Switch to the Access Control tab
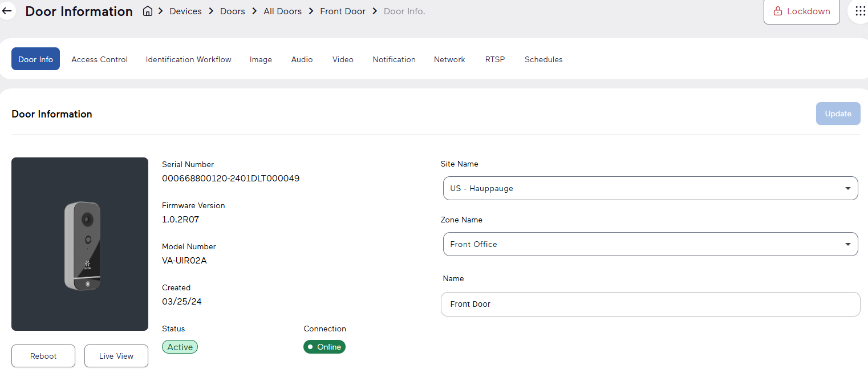Image resolution: width=868 pixels, height=377 pixels. (99, 59)
